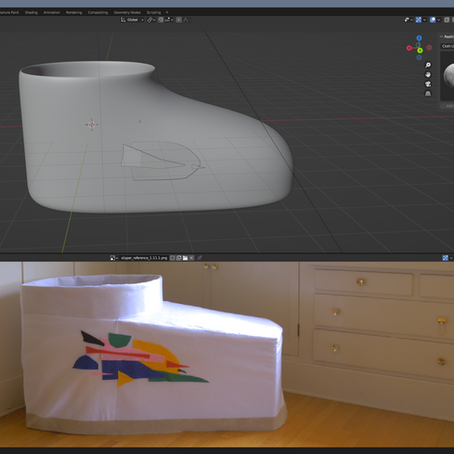Open the viewport object visibility dropdown
The width and height of the screenshot is (454, 454).
coord(408,20)
